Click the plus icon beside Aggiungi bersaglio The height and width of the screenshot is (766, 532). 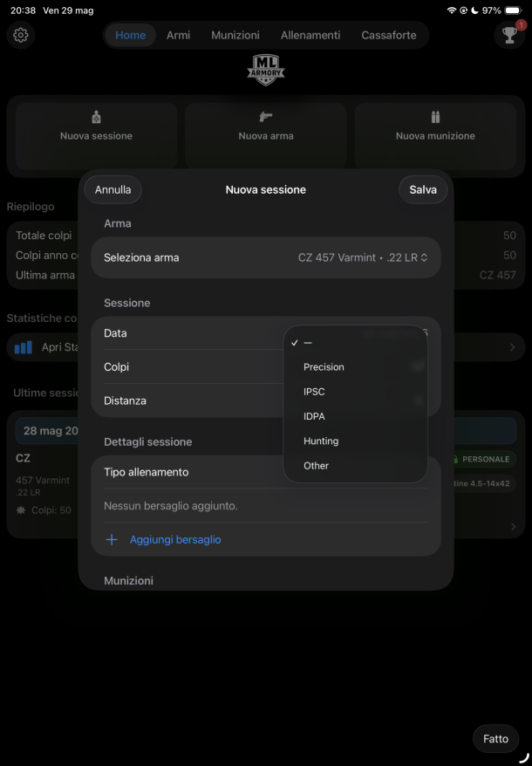pyautogui.click(x=112, y=539)
